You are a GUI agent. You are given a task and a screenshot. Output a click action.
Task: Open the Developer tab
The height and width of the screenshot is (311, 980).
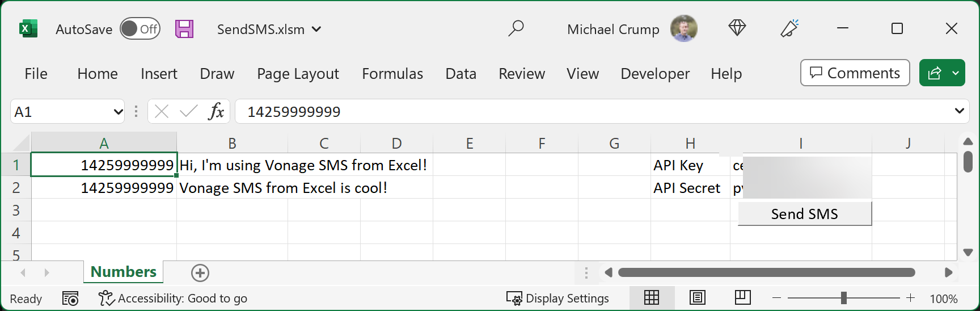pos(655,74)
